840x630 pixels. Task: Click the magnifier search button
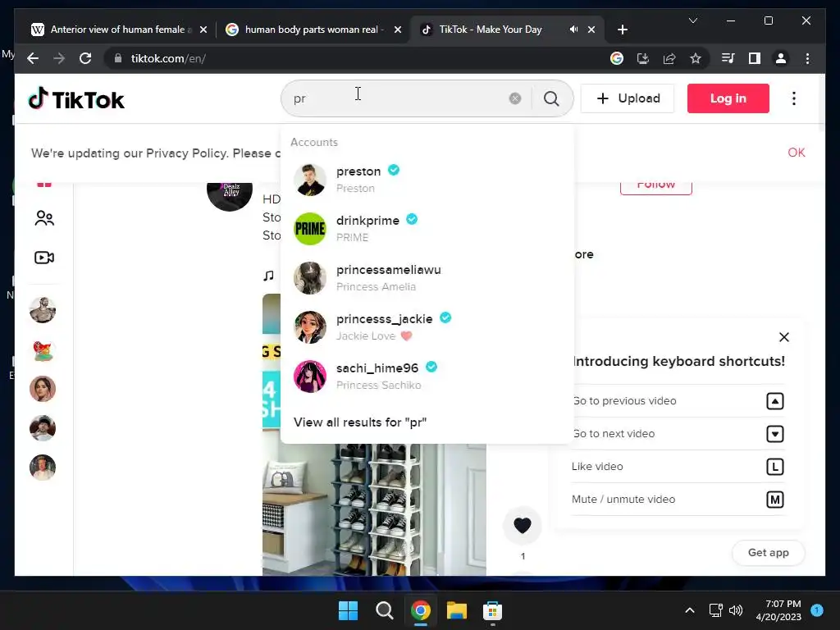point(551,98)
